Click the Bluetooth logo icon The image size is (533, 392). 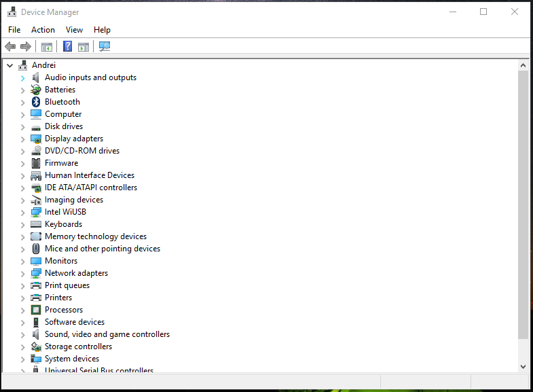36,102
